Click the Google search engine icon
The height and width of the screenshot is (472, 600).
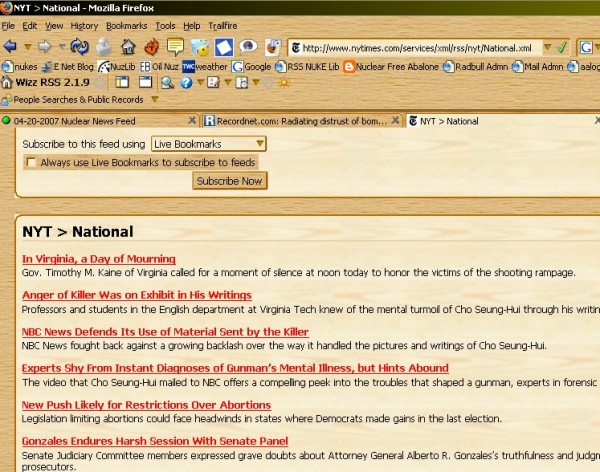pyautogui.click(x=586, y=48)
